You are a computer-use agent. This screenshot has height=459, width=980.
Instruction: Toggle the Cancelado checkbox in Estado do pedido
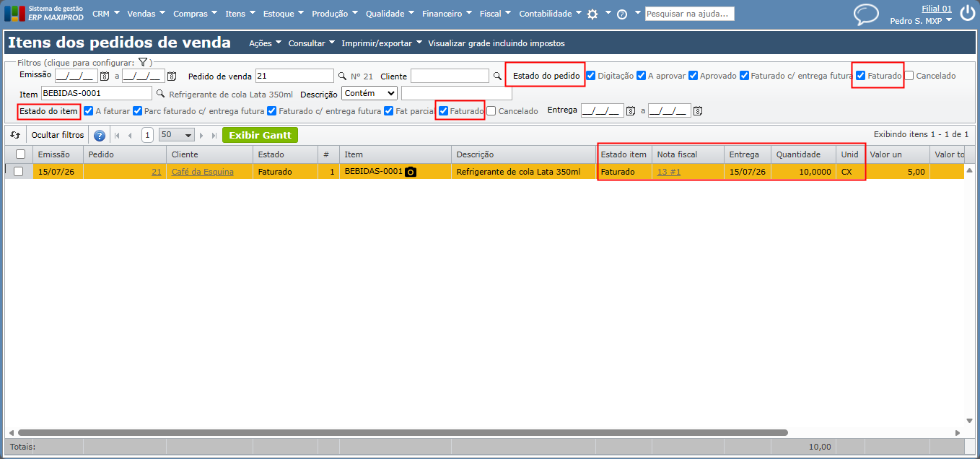click(909, 75)
